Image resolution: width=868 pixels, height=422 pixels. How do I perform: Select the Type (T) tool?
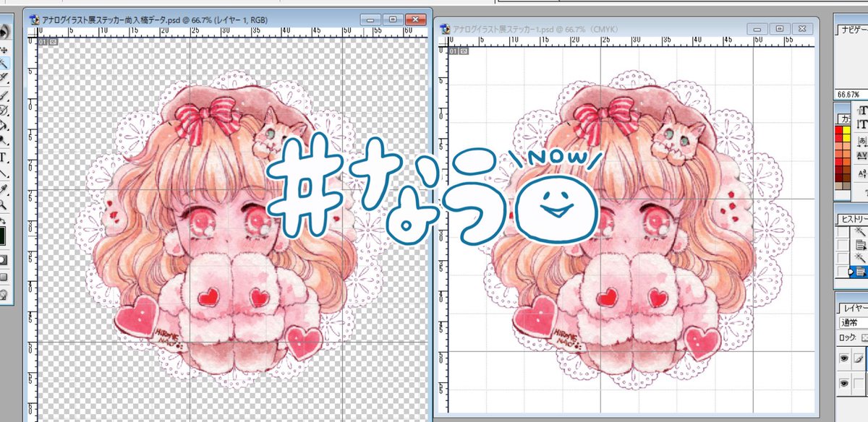pos(4,158)
